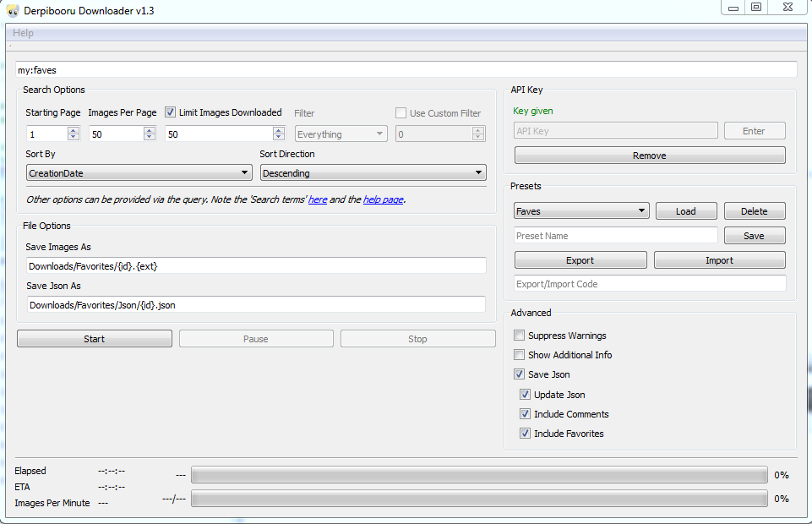Image resolution: width=812 pixels, height=524 pixels.
Task: Decrease the Starting Page value with down arrow
Action: coord(74,137)
